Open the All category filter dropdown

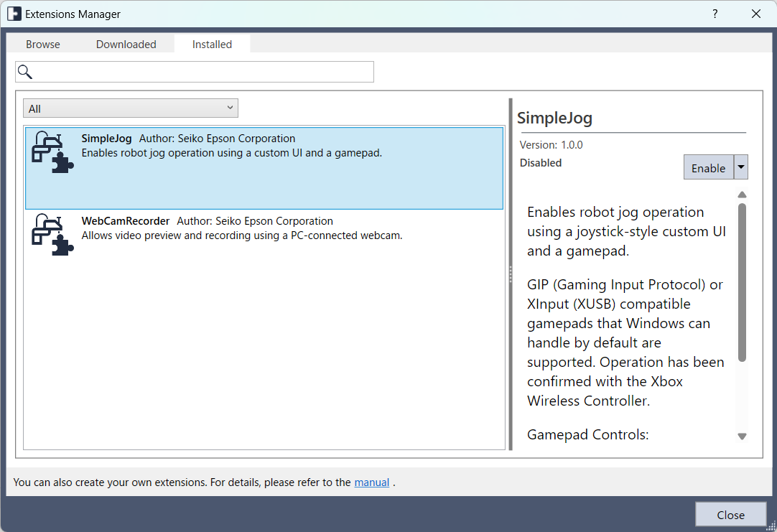tap(130, 108)
